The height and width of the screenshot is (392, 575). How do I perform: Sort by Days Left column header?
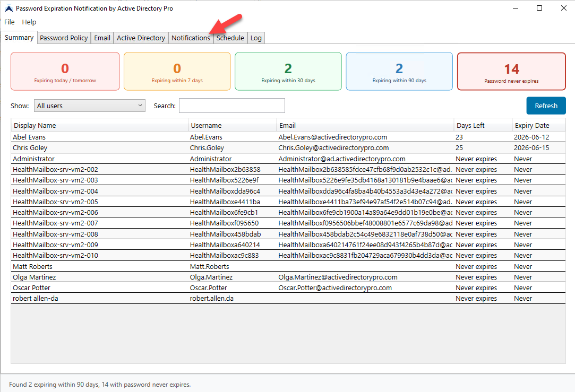483,125
